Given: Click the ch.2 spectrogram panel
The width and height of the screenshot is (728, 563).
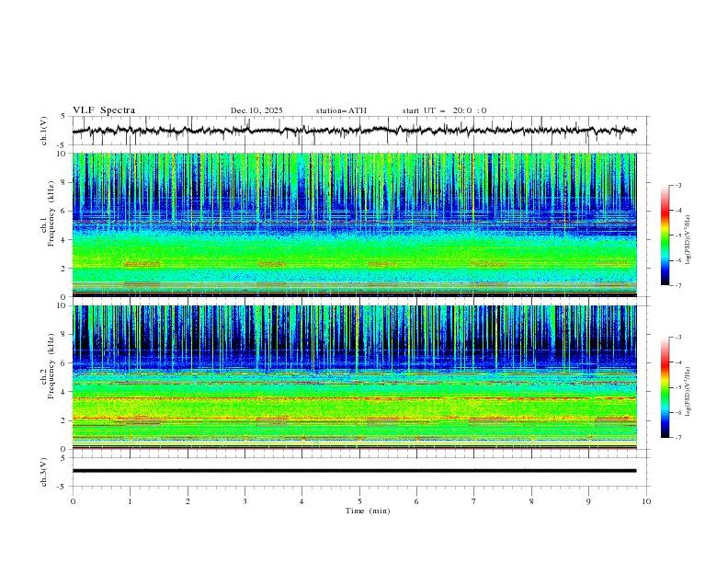Looking at the screenshot, I should [x=354, y=377].
